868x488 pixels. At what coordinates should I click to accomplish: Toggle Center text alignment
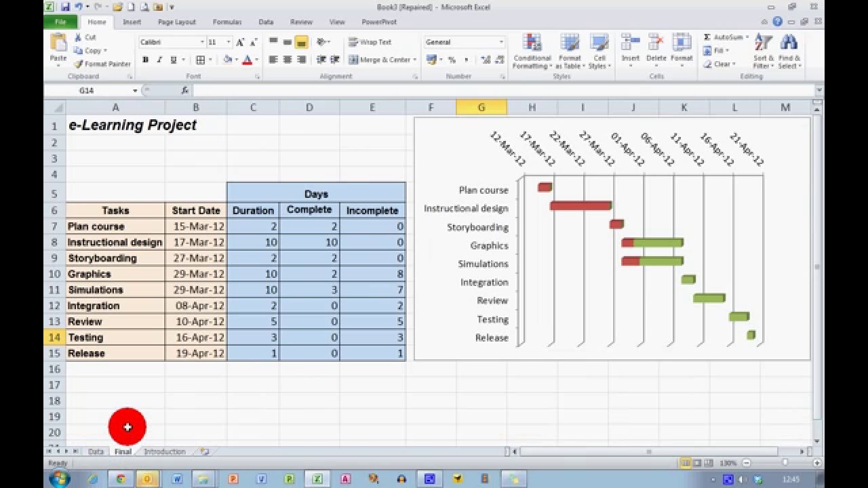288,60
